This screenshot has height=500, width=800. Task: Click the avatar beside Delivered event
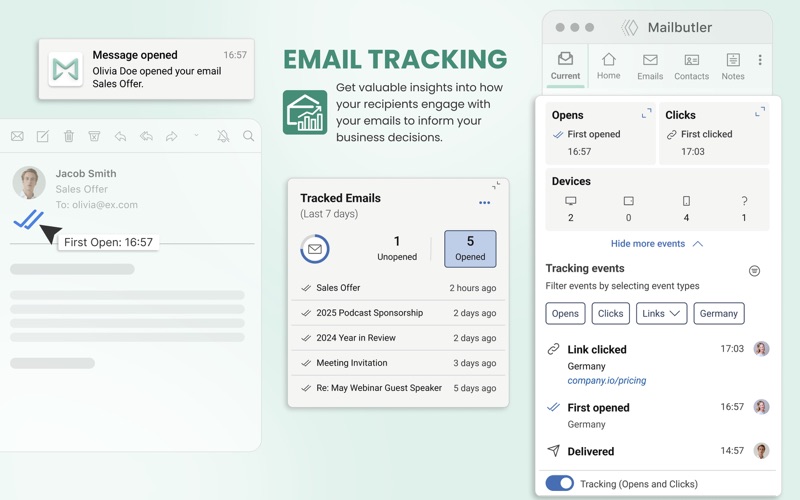[761, 451]
